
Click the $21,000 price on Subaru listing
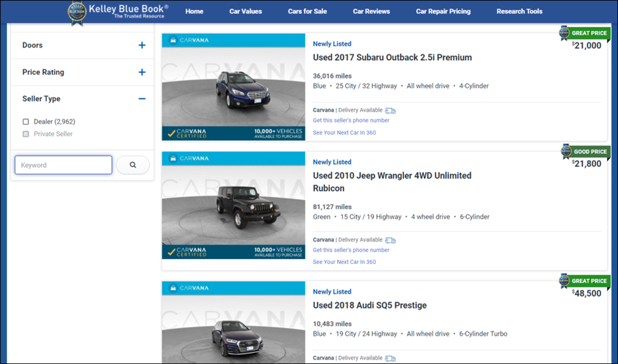click(586, 45)
